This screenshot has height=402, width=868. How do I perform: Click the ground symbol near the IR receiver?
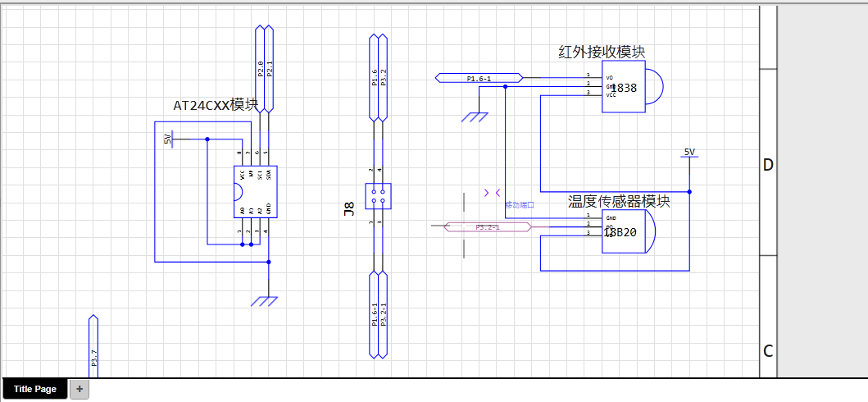475,116
